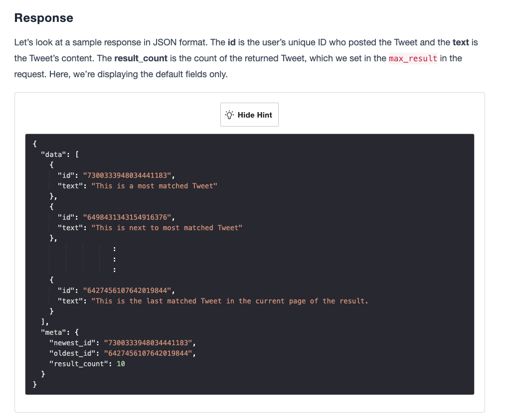Image resolution: width=507 pixels, height=420 pixels.
Task: Click the value next to "oldest_id"
Action: 148,353
